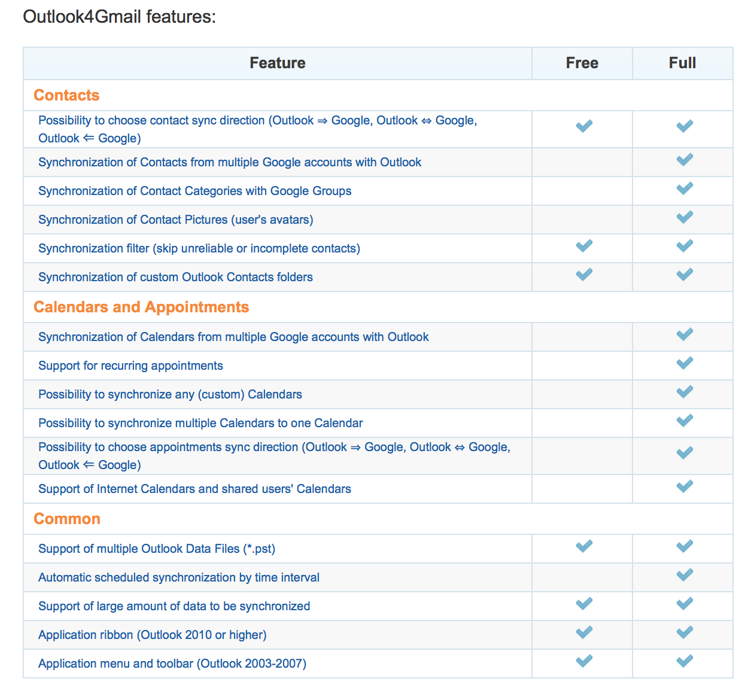The width and height of the screenshot is (754, 700).
Task: Open Synchronization of Contact Categories with Google Groups
Action: (x=194, y=191)
